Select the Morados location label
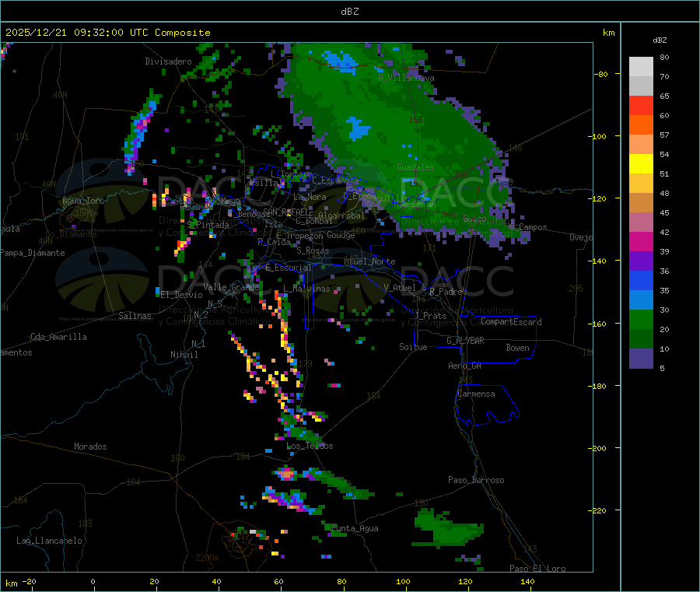The image size is (700, 592). pyautogui.click(x=90, y=447)
